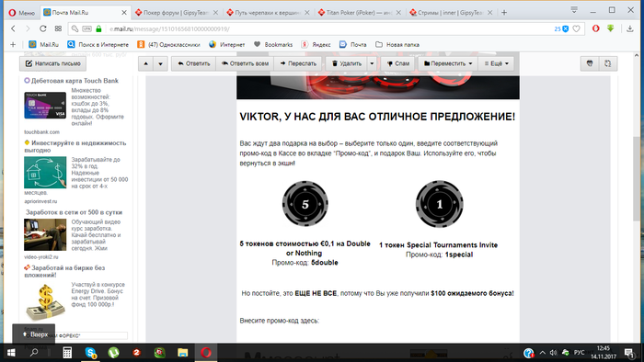The image size is (644, 362).
Task: Open the Яндекс bookmark
Action: pyautogui.click(x=316, y=44)
